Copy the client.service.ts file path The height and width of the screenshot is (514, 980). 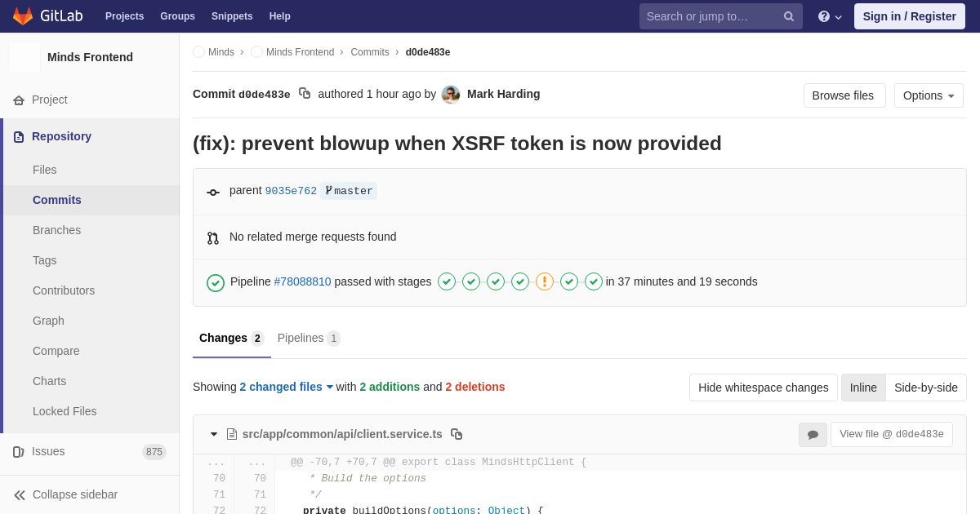[x=457, y=434]
